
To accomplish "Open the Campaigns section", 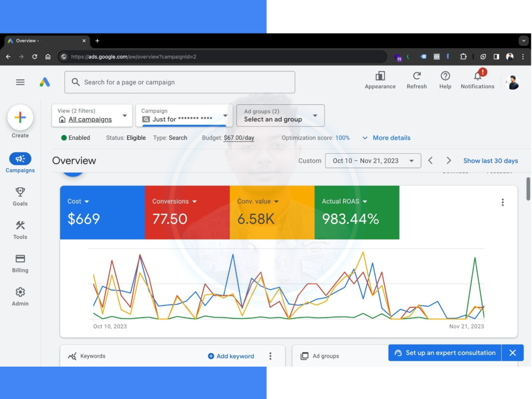I will [x=20, y=163].
